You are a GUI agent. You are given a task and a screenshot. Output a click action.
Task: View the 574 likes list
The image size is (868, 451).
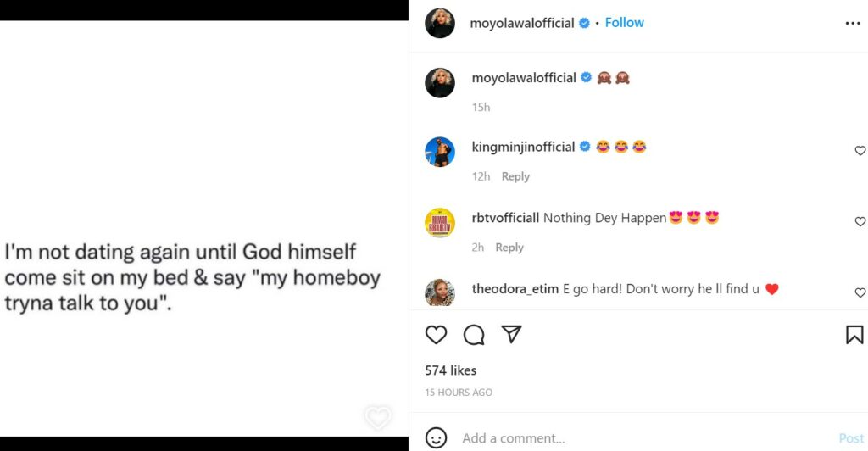point(451,370)
